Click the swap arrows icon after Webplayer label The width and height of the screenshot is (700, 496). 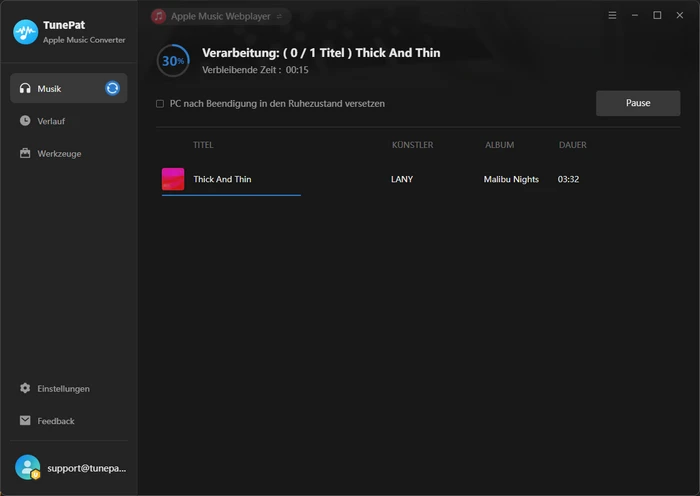(x=279, y=17)
